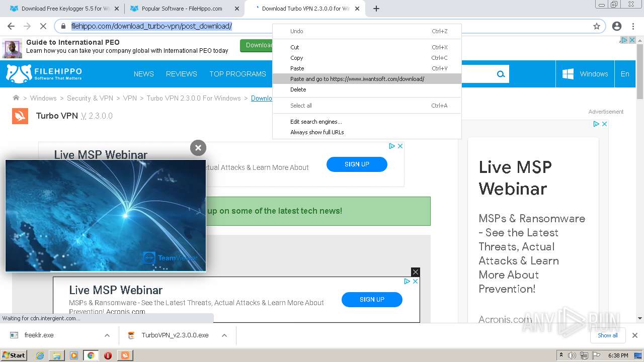Open the NEWS navigation link
Viewport: 644px width, 362px height.
click(x=144, y=74)
